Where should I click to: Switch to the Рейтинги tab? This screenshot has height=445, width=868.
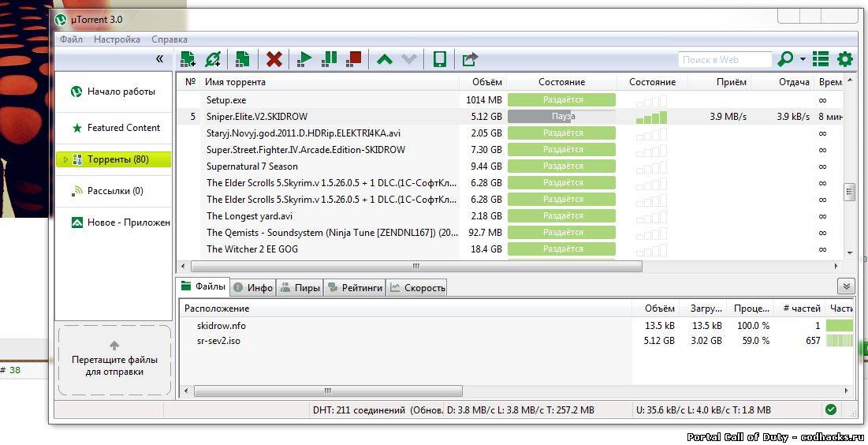[x=355, y=288]
